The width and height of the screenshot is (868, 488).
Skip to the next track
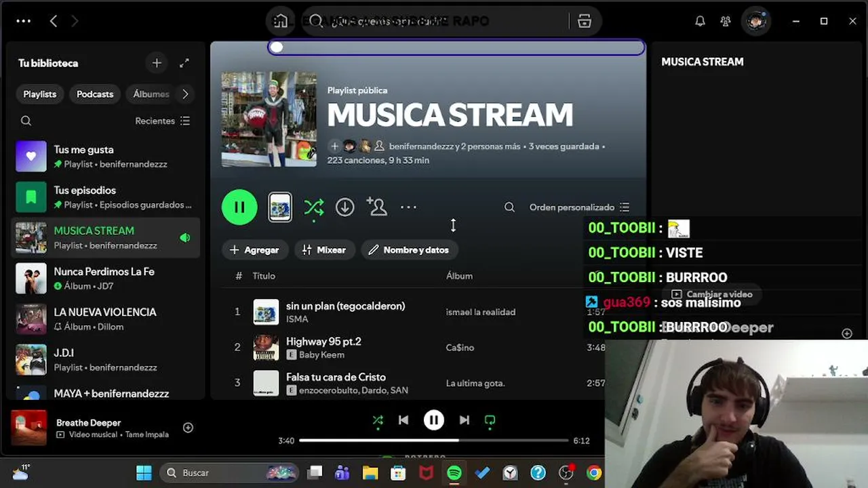point(465,420)
